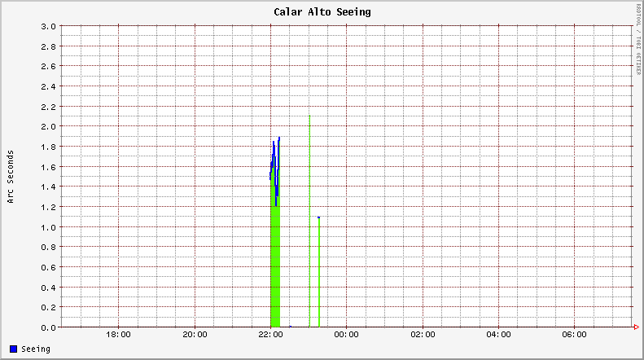
Task: Select the 06:00 time axis label
Action: coord(574,335)
